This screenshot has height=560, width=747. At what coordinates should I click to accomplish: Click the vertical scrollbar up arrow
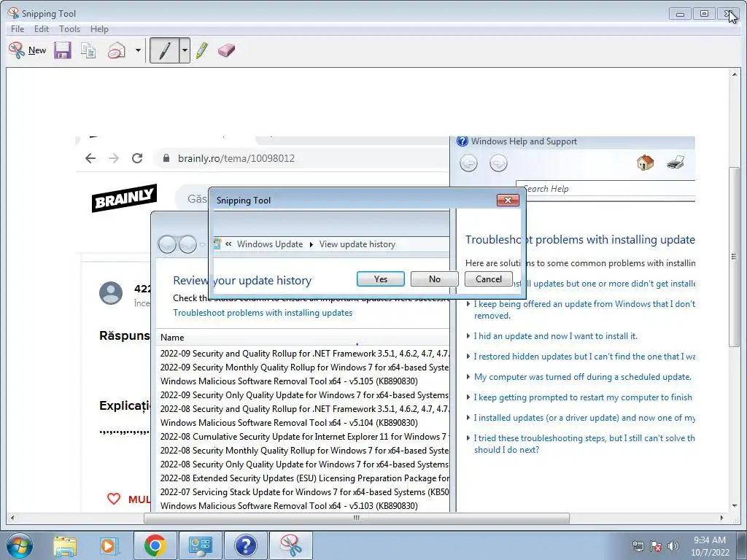point(734,74)
